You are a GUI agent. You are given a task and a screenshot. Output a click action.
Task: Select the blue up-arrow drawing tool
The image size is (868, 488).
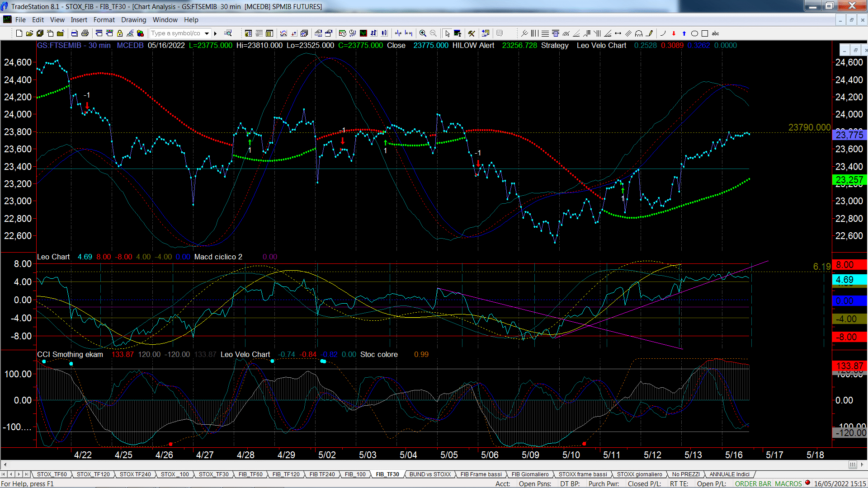coord(684,33)
